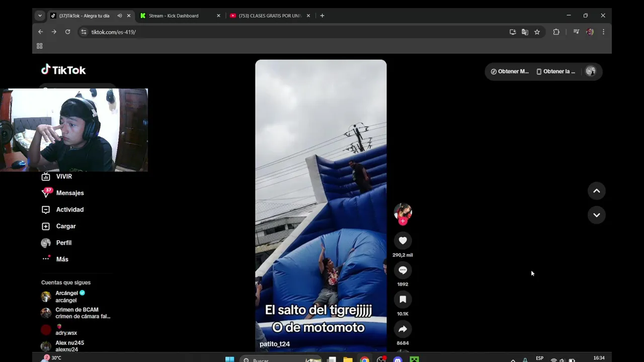Switch to the CLASES GRATIS YouTube tab
The height and width of the screenshot is (362, 644).
270,16
